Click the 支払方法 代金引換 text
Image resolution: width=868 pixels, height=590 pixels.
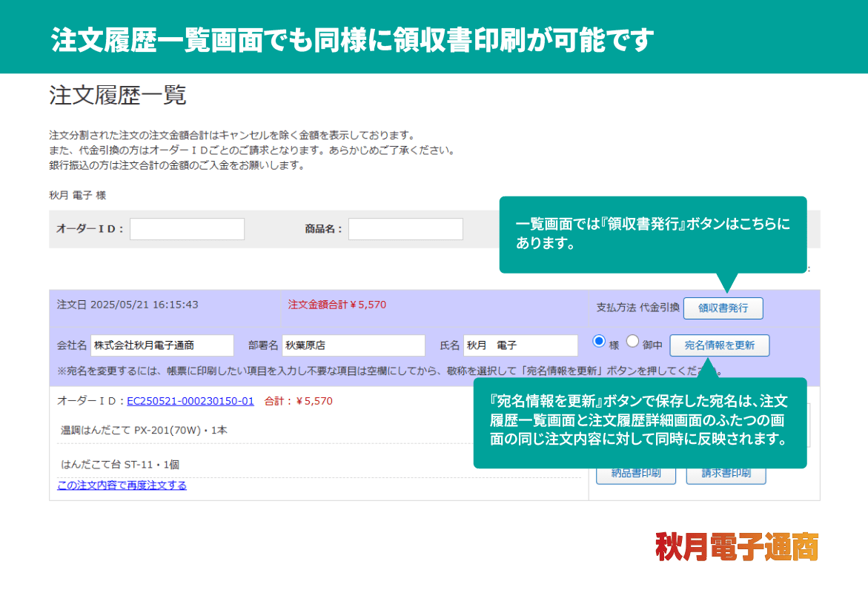[637, 308]
